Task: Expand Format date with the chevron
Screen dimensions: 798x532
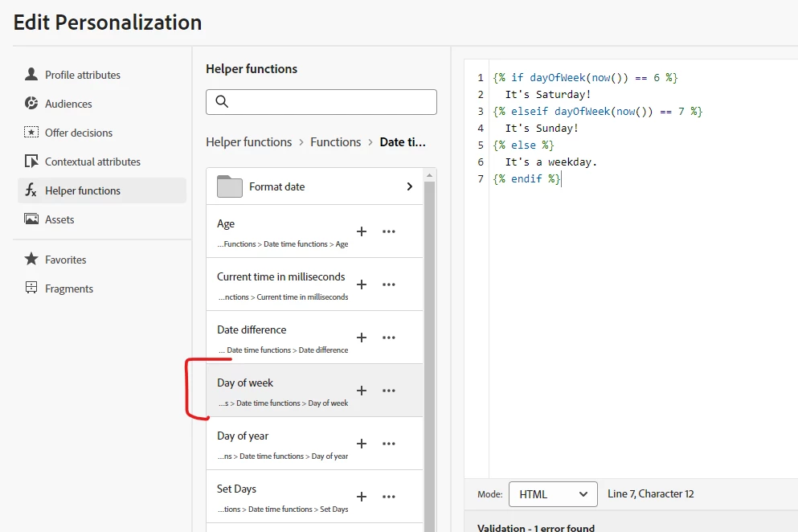Action: tap(409, 186)
